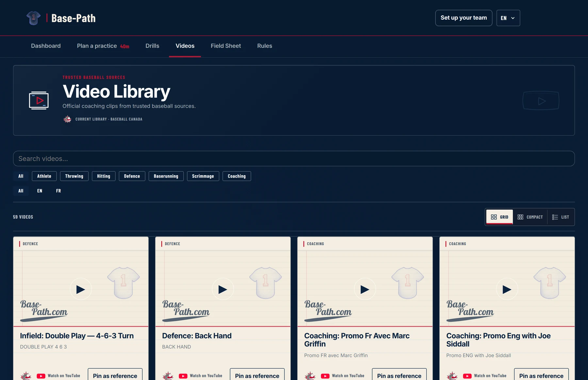Open Watch on YouTube for Back Hand
The image size is (588, 380).
(206, 376)
